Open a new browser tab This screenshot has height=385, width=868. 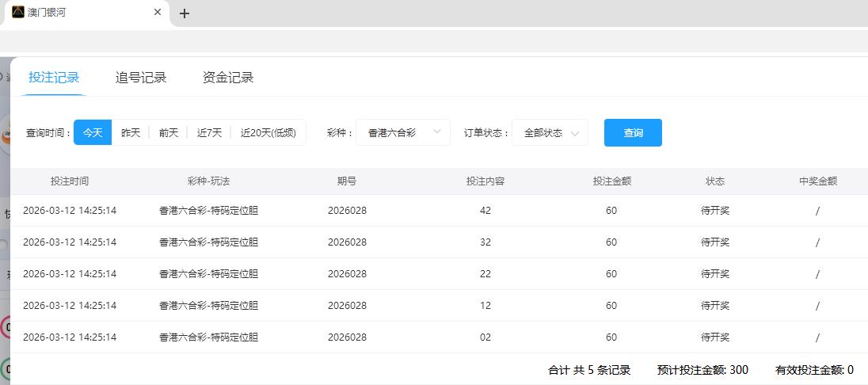pyautogui.click(x=185, y=13)
